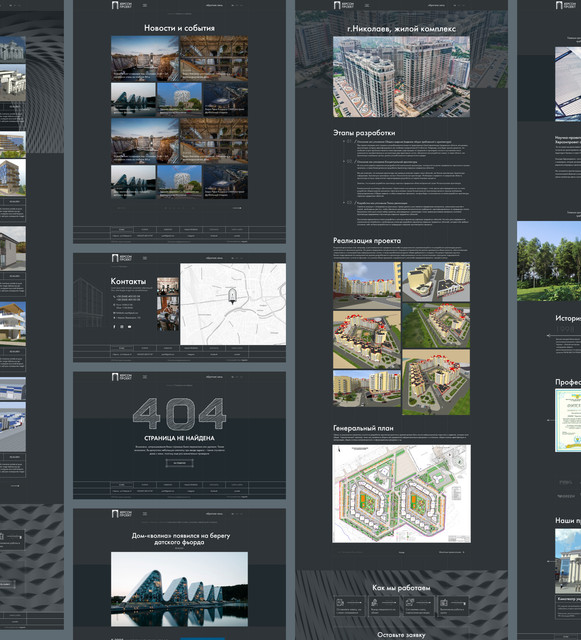Open bottom-row dark aerial news thumbnail
Screen dimensions: 581x640
[x=225, y=182]
